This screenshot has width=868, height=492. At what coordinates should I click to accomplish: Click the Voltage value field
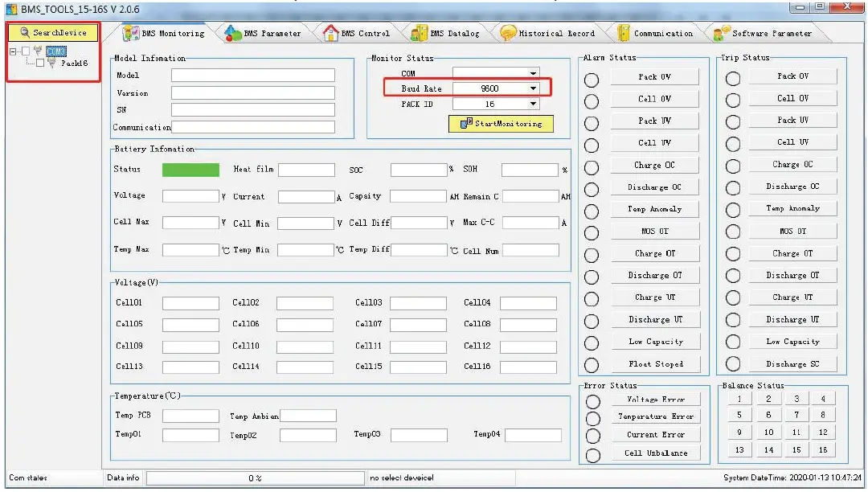click(x=190, y=196)
